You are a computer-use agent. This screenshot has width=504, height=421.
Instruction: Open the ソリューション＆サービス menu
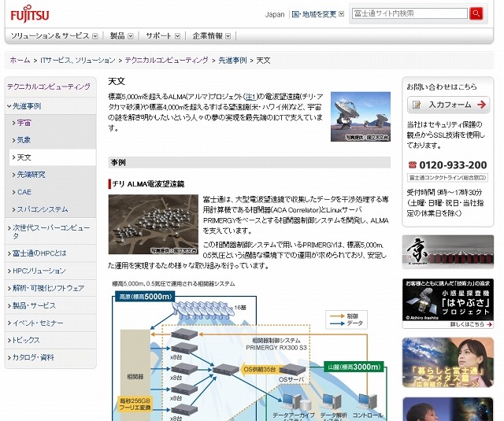[50, 35]
